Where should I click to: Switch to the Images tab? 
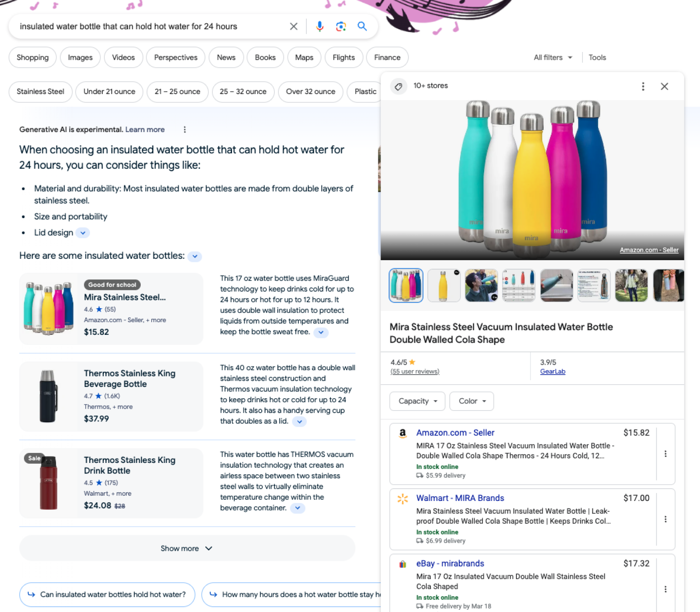tap(80, 58)
